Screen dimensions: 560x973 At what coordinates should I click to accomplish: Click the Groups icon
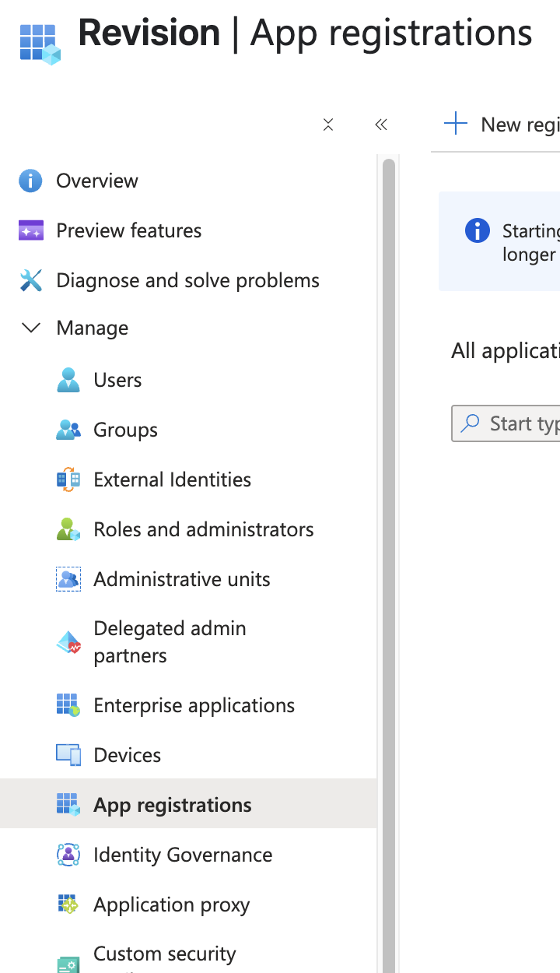click(x=68, y=430)
